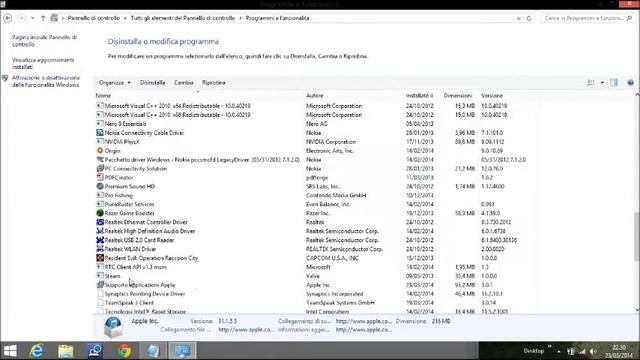
Task: Select Realtek USB 2.0 Card Reader icon
Action: pos(100,240)
